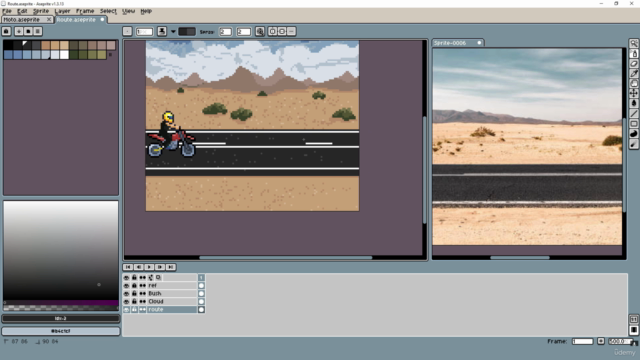640x360 pixels.
Task: Click the palette edit lock icon
Action: (x=6, y=31)
